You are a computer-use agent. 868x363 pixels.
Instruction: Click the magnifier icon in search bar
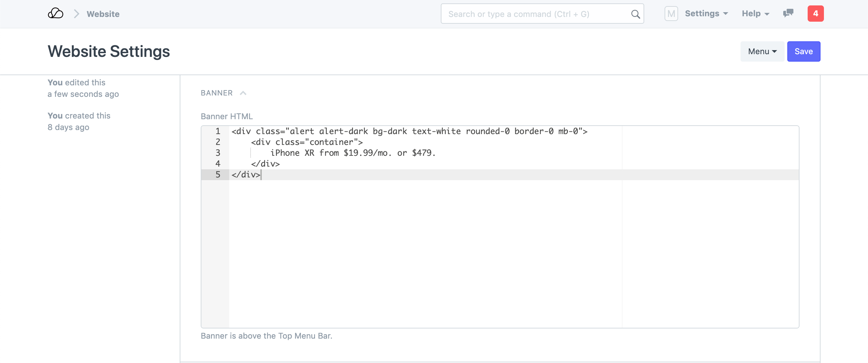635,14
